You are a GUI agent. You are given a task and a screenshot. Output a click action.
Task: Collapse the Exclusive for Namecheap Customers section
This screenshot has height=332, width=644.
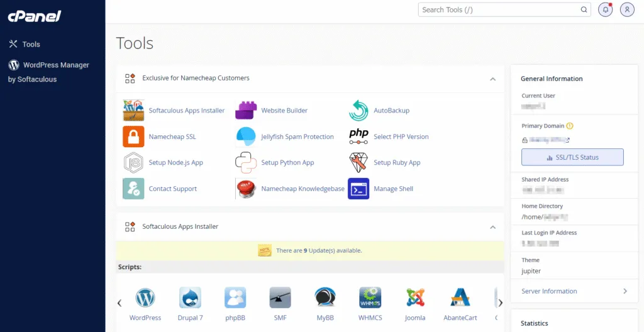[x=493, y=79]
